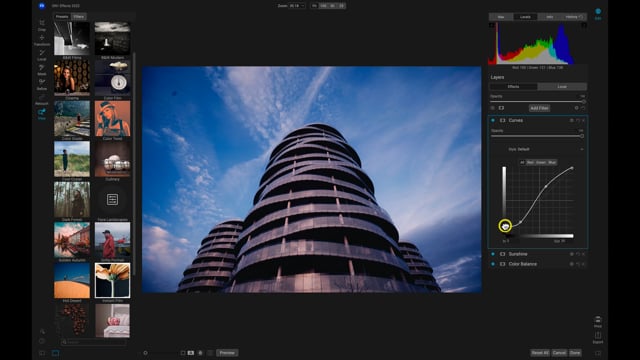The height and width of the screenshot is (360, 640).
Task: Click the mask icon left of Add Filter
Action: point(501,108)
